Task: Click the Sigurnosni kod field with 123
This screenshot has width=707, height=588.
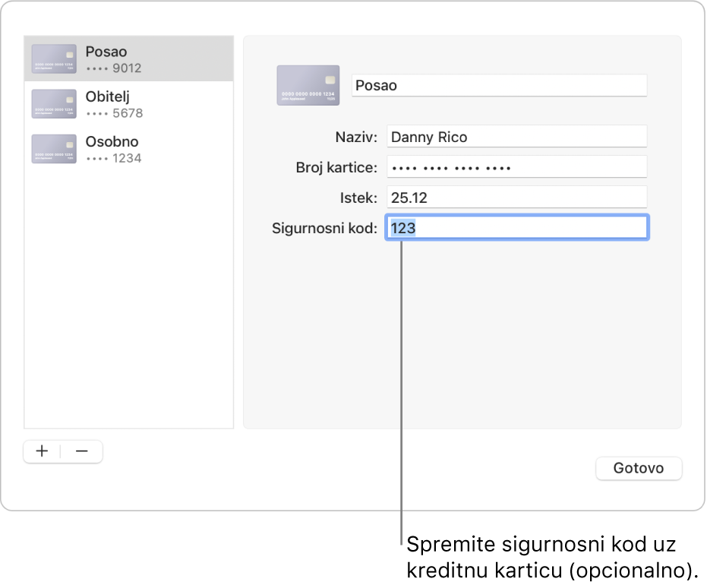Action: click(x=516, y=228)
